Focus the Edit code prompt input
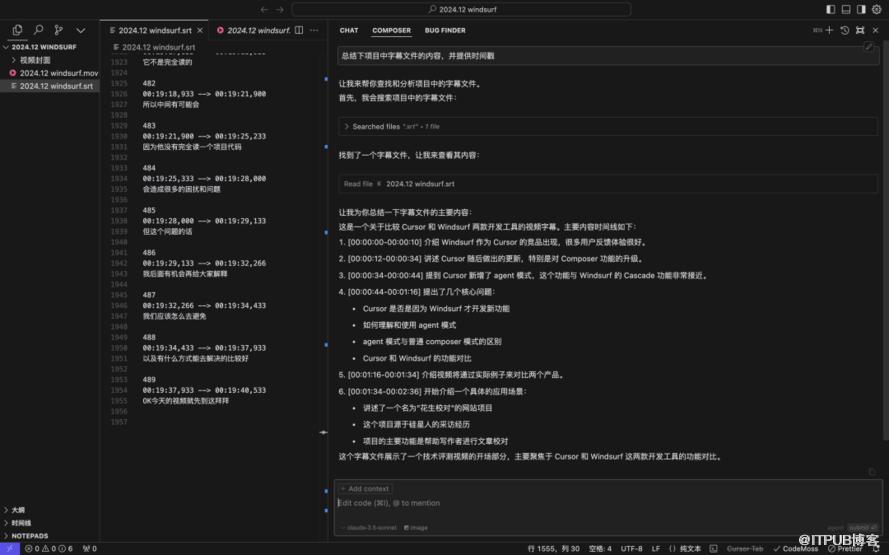The width and height of the screenshot is (889, 555). click(x=607, y=503)
